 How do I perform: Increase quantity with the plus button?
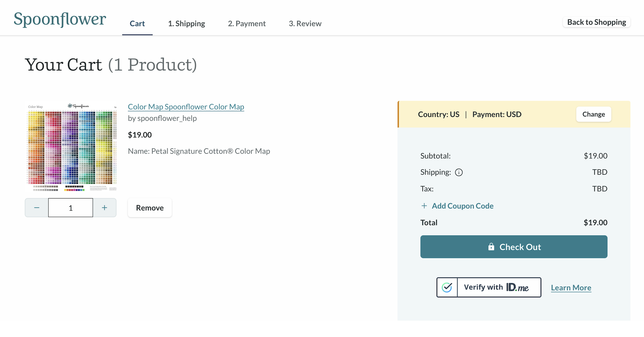[x=105, y=208]
